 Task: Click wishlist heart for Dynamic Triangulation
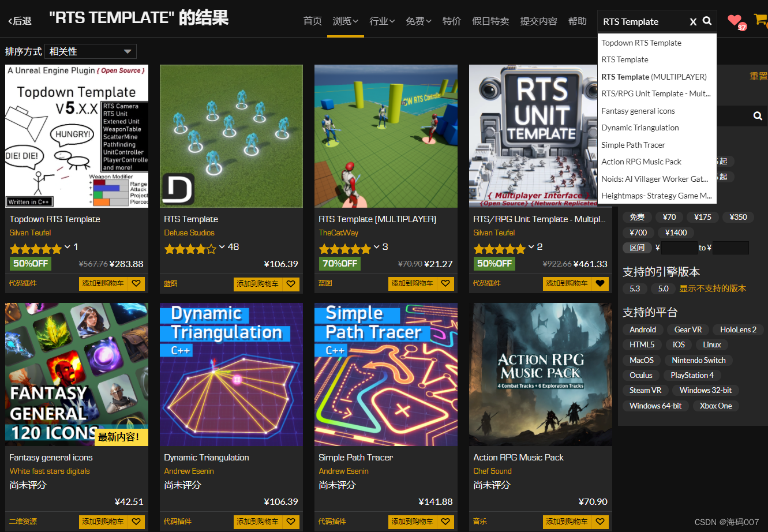coord(291,522)
